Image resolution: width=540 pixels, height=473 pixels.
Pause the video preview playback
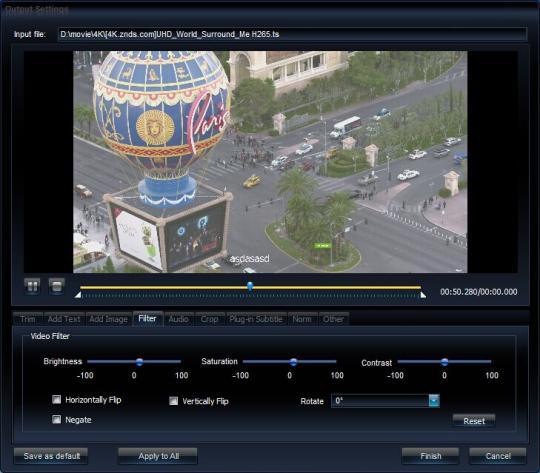pos(32,286)
